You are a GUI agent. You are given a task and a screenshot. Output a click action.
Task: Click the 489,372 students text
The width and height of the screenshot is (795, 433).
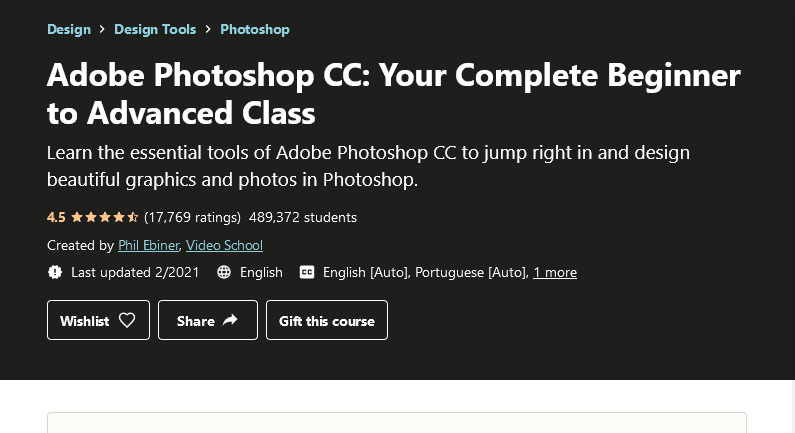tap(303, 218)
